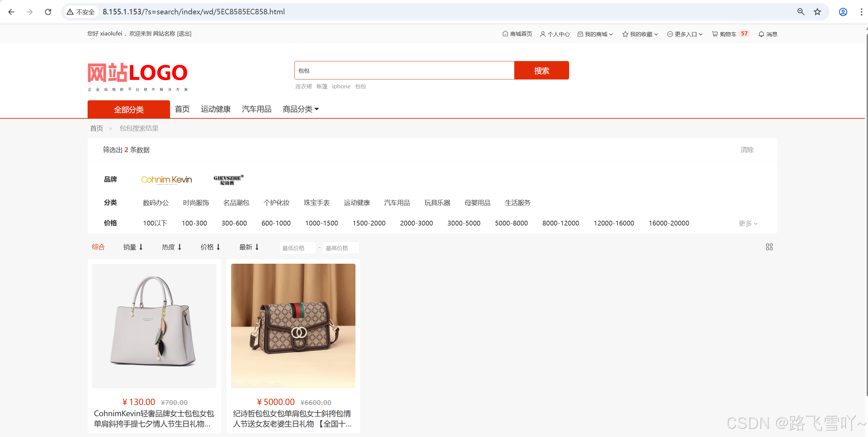Open messages via bell icon
Viewport: 868px width, 437px height.
pyautogui.click(x=761, y=34)
